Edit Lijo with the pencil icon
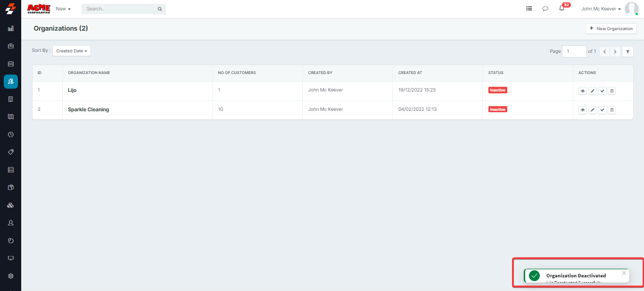This screenshot has width=644, height=291. click(592, 91)
